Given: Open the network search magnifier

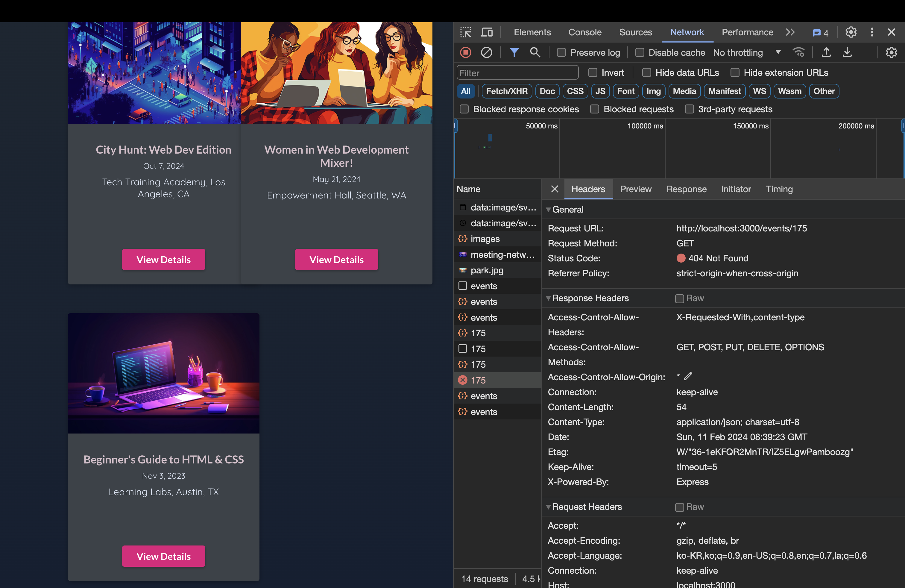Looking at the screenshot, I should pyautogui.click(x=535, y=52).
